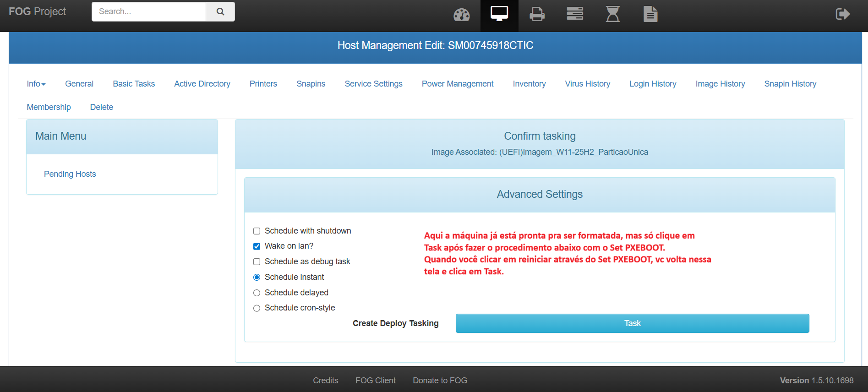Click into the Search input field

coord(149,11)
